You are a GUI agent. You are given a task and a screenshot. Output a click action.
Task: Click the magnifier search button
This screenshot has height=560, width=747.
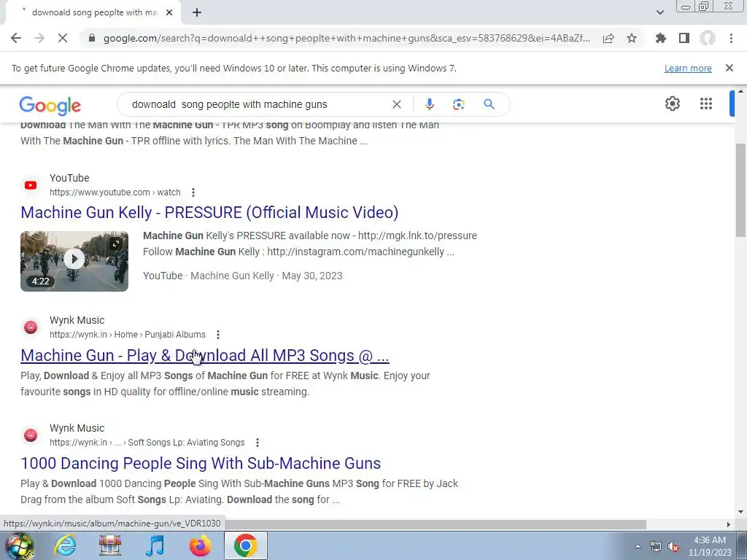tap(489, 104)
